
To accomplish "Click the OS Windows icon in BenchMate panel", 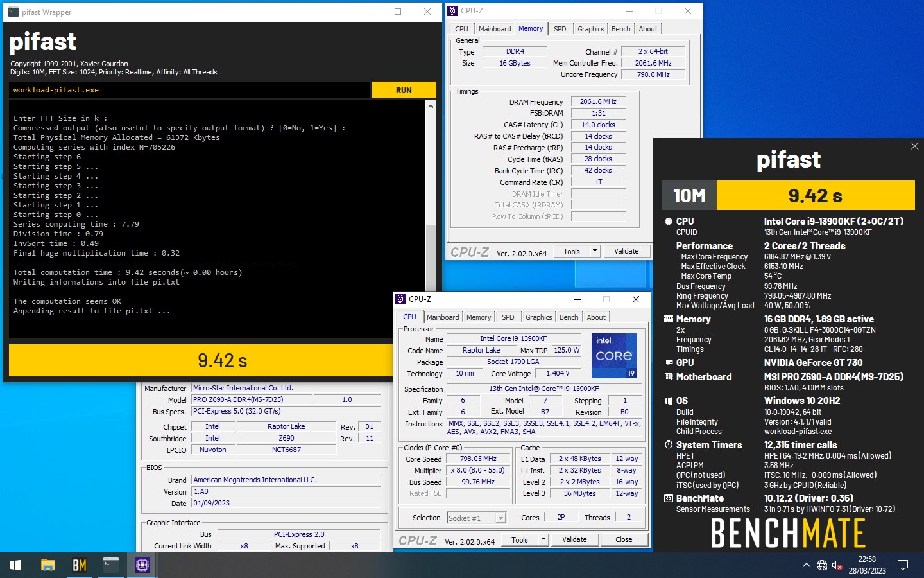I will click(669, 401).
